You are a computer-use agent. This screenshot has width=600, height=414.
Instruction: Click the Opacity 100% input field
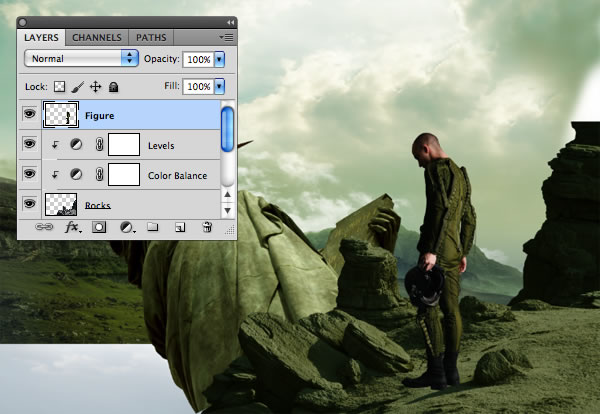(198, 59)
